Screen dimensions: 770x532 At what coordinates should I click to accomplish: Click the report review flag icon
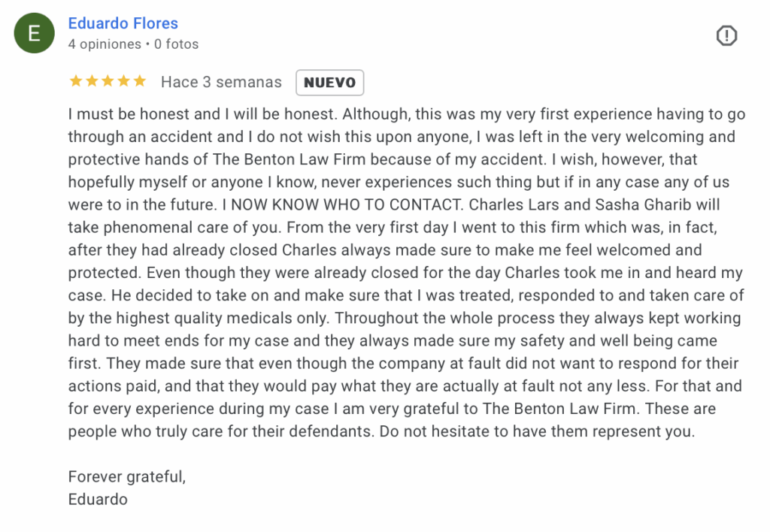pyautogui.click(x=726, y=35)
